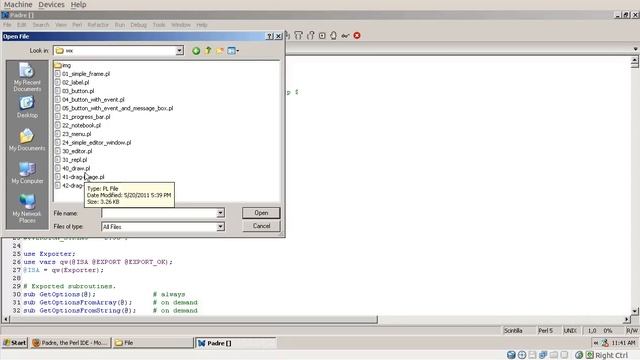Open Padre's Refactor menu
This screenshot has width=640, height=360.
(98, 25)
